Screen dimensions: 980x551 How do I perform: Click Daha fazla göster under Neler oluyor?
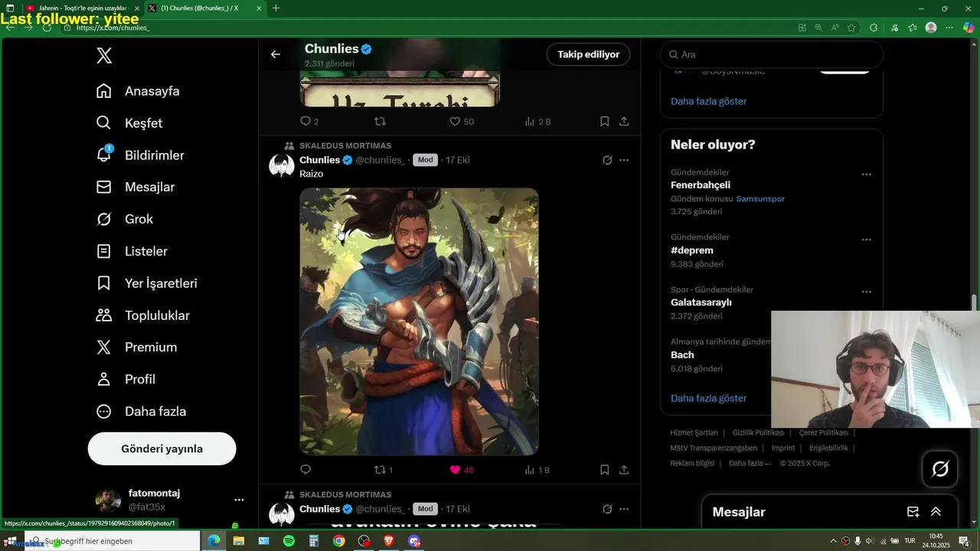[708, 398]
